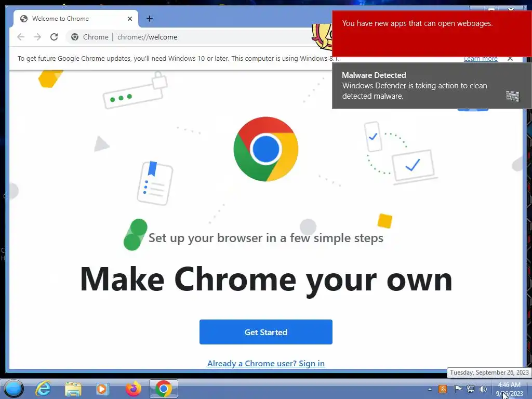This screenshot has height=399, width=532.
Task: Open the Action Center flag icon
Action: coord(458,389)
